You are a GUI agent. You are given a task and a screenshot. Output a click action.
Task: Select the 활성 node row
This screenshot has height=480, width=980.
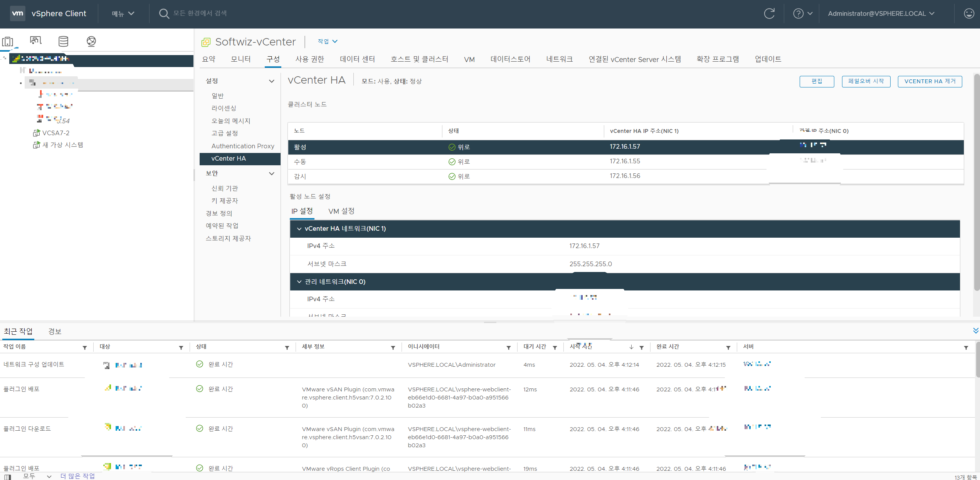click(626, 147)
